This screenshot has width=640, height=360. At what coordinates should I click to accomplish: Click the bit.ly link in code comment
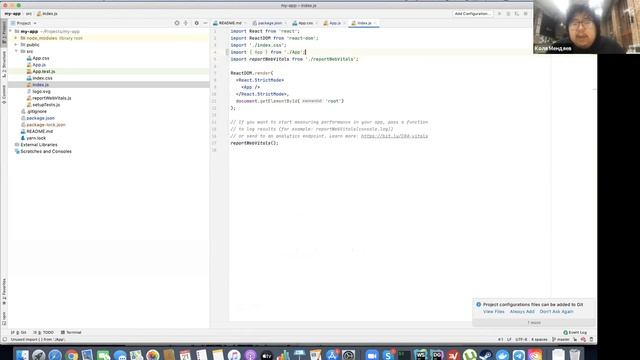click(394, 136)
